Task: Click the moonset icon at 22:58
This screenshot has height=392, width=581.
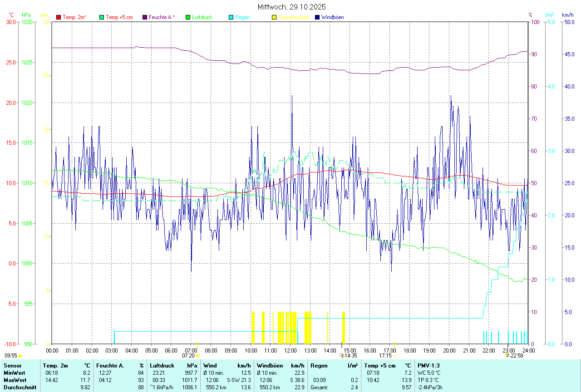Action: 507,356
